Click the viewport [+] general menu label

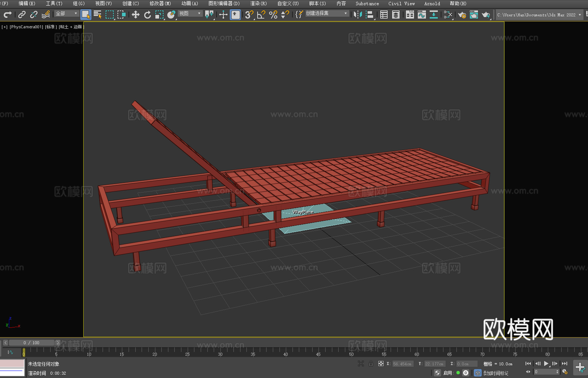4,27
